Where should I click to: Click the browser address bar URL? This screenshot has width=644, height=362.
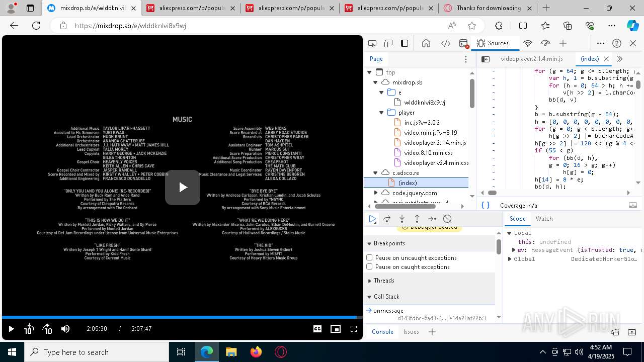pyautogui.click(x=131, y=26)
